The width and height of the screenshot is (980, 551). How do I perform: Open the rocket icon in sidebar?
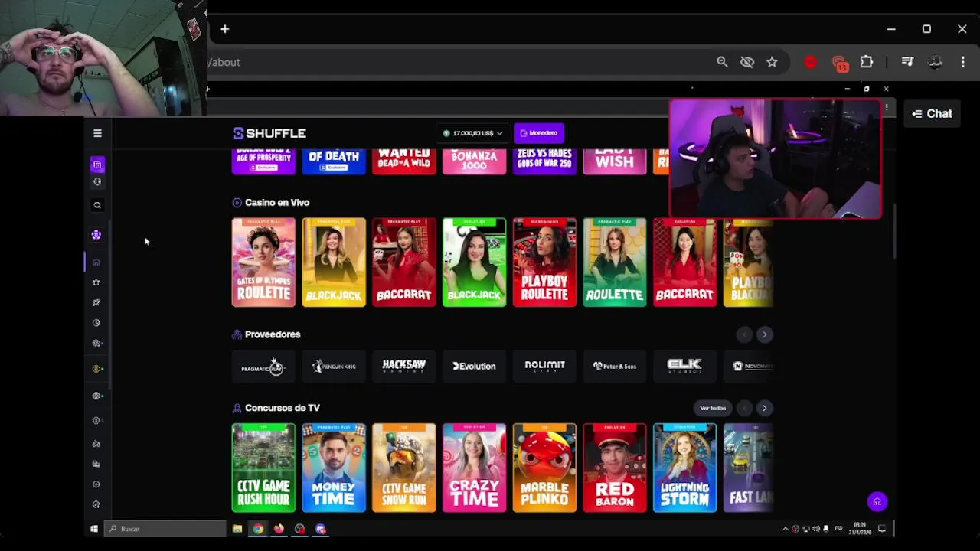click(96, 302)
